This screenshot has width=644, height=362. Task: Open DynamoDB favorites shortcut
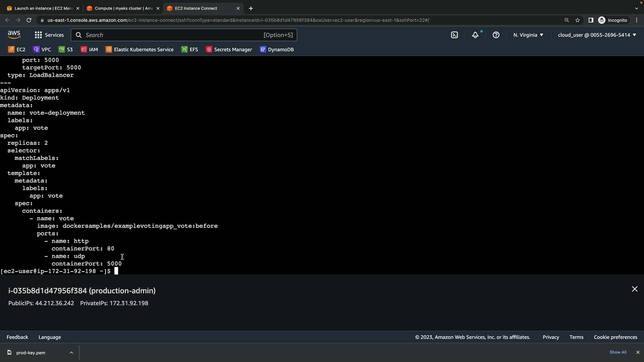coord(277,50)
